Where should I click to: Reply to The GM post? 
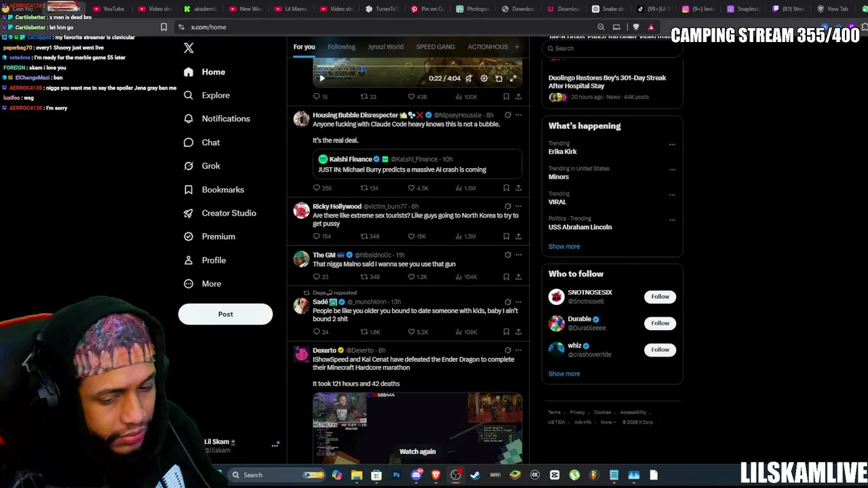321,277
